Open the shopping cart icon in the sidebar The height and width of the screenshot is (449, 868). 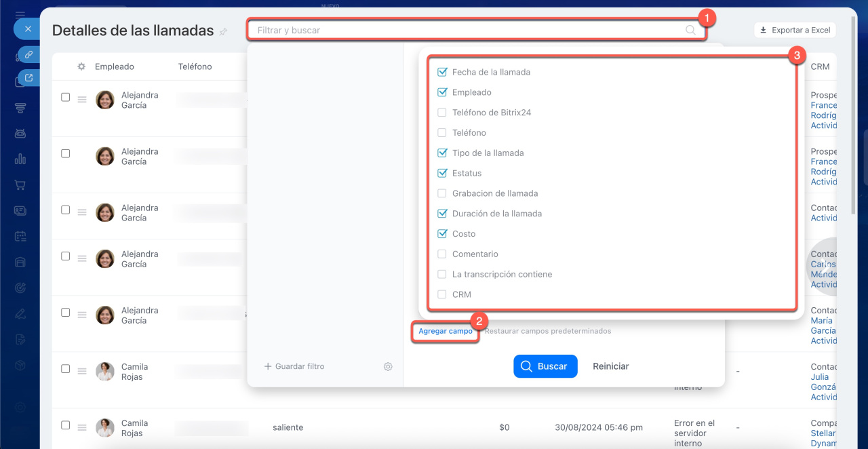click(20, 184)
